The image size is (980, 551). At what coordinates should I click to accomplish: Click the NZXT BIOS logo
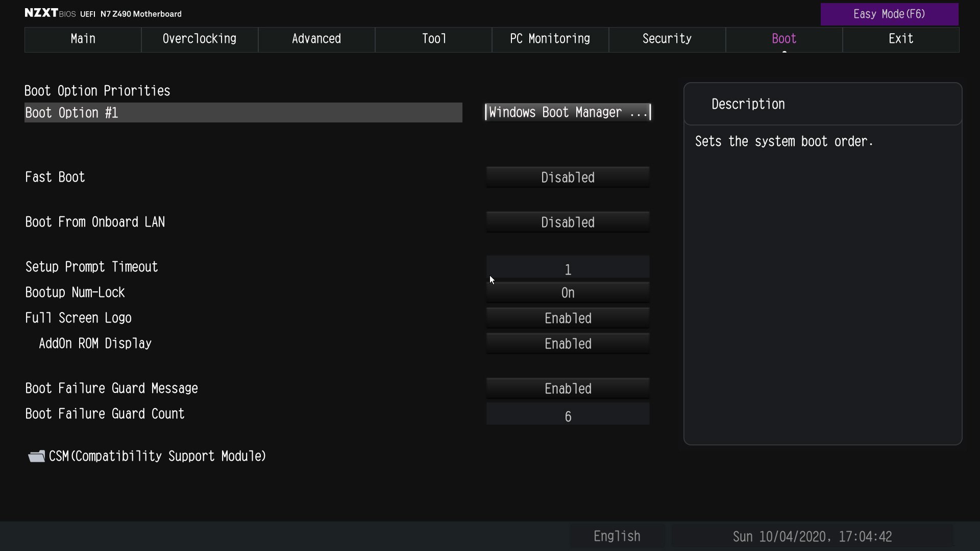pos(50,13)
